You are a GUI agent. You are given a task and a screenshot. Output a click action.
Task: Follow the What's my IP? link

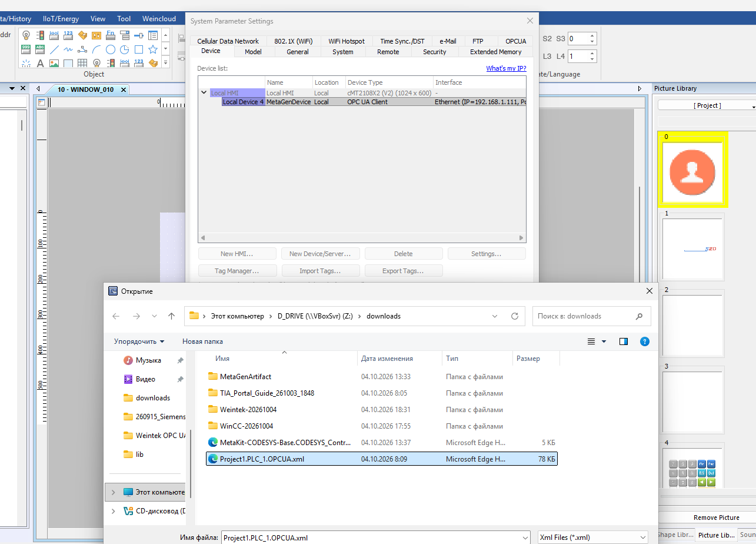[506, 68]
